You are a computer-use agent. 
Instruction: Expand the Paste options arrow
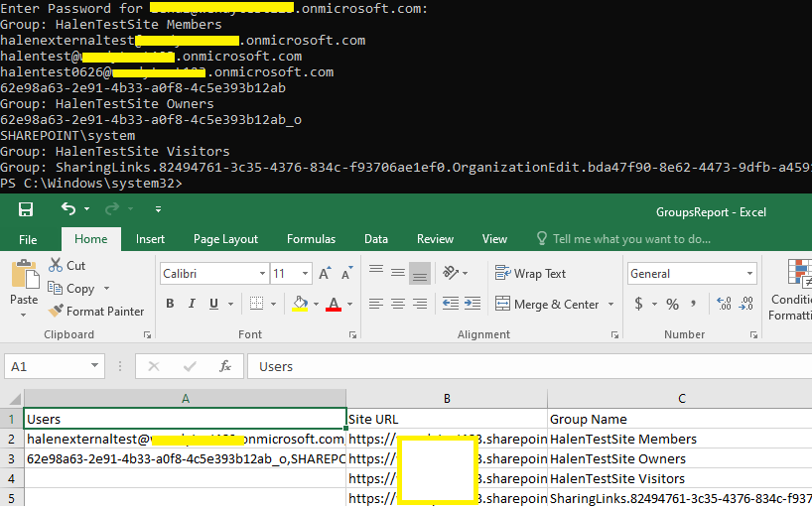pyautogui.click(x=23, y=315)
